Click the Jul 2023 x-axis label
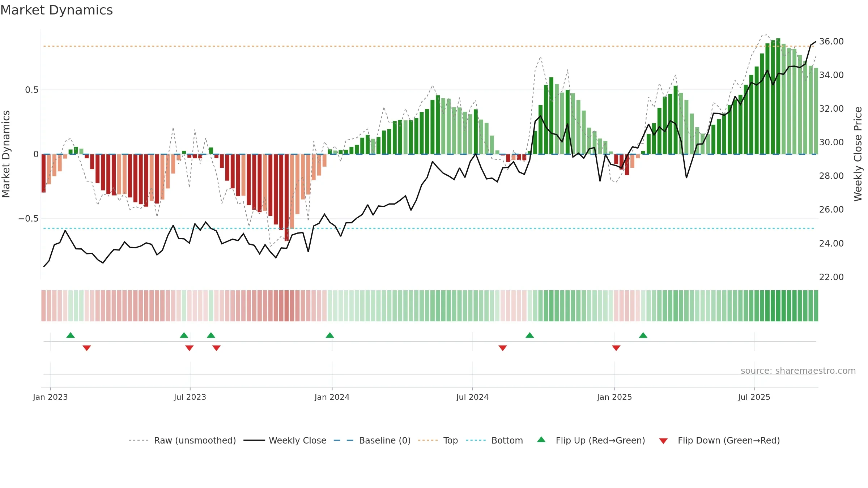The width and height of the screenshot is (868, 488). [x=190, y=397]
